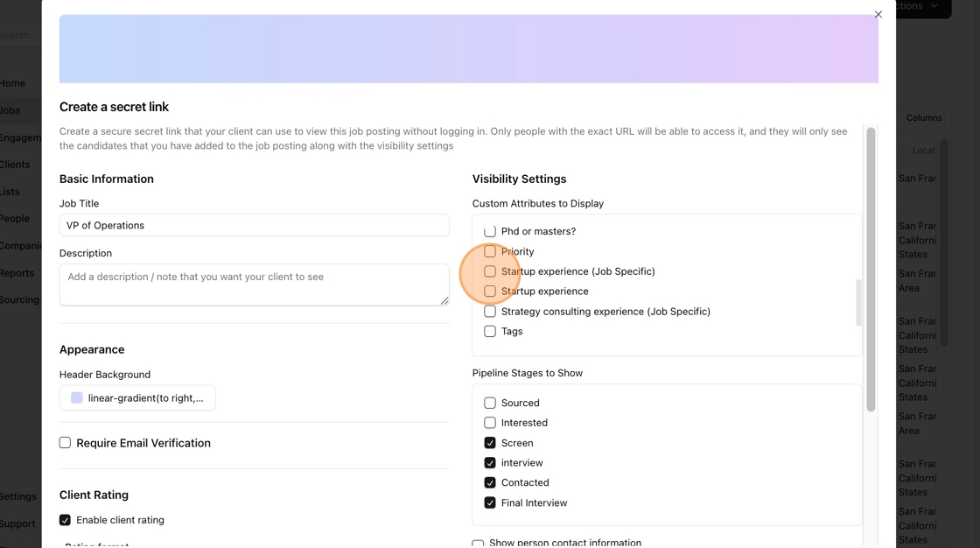The width and height of the screenshot is (980, 548).
Task: Uncheck the Contacted pipeline stage
Action: tap(490, 483)
